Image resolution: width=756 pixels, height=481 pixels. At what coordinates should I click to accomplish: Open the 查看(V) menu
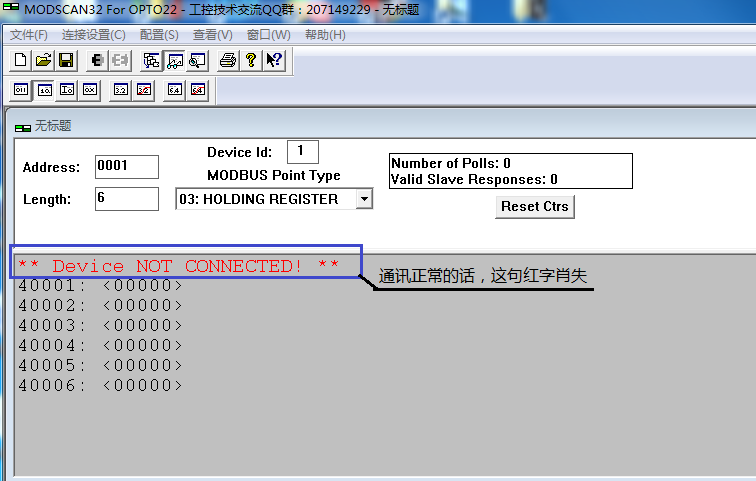[212, 35]
